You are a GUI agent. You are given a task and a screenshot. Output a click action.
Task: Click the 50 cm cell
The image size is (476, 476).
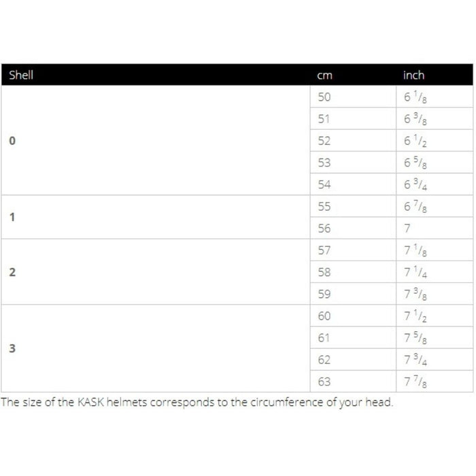[x=324, y=97]
